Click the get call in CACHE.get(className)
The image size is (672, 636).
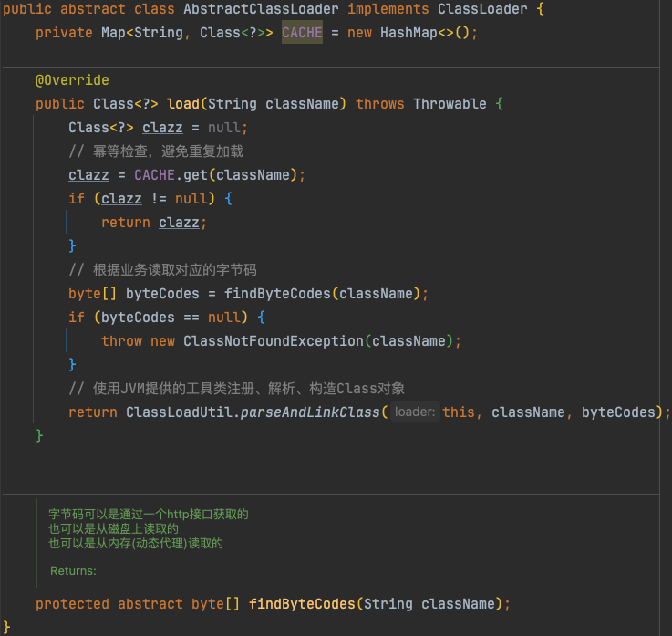[x=195, y=175]
